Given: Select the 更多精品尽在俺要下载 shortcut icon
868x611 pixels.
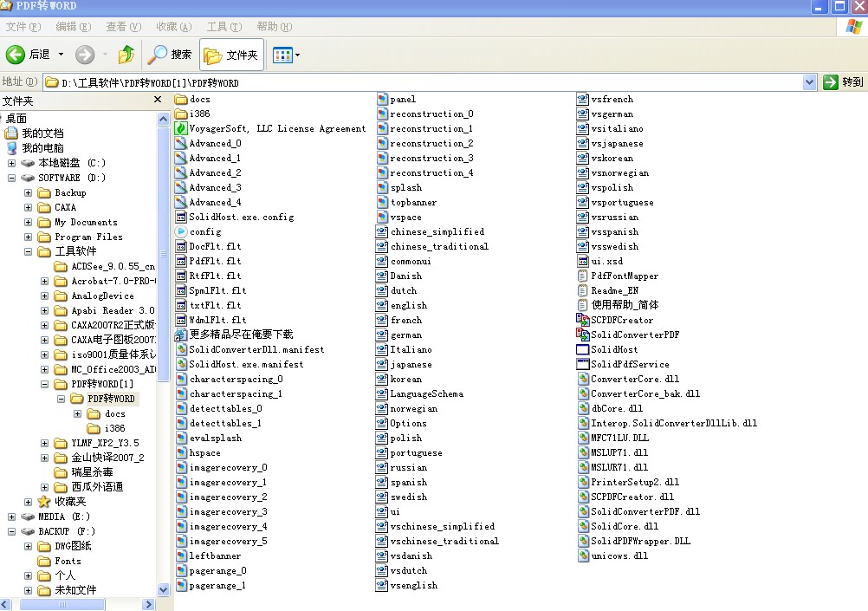Looking at the screenshot, I should [180, 335].
